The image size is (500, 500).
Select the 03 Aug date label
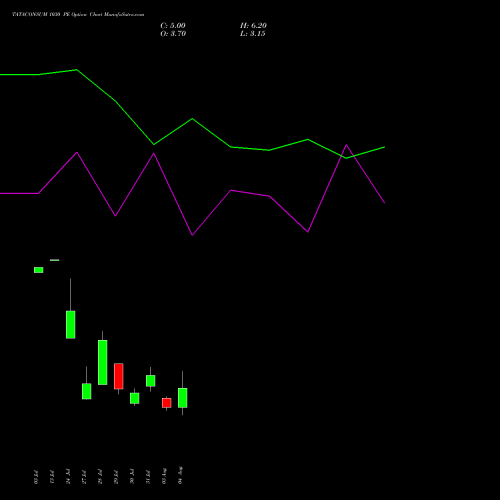[164, 476]
